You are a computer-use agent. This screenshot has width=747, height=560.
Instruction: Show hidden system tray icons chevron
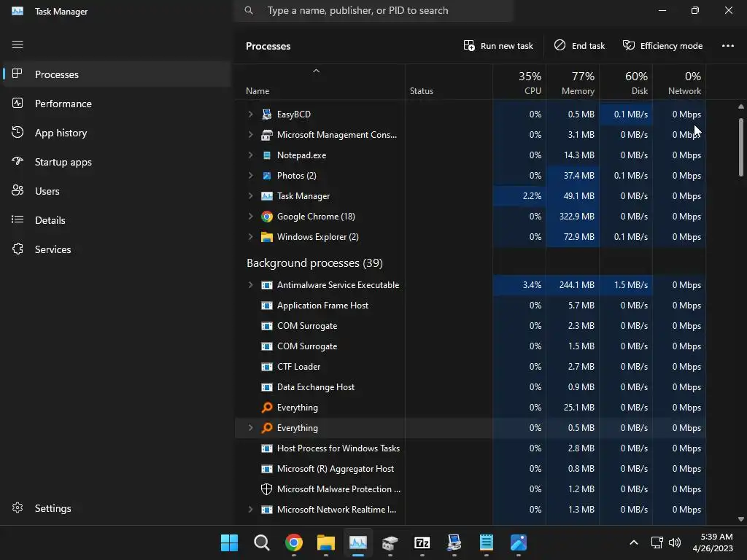coord(634,542)
